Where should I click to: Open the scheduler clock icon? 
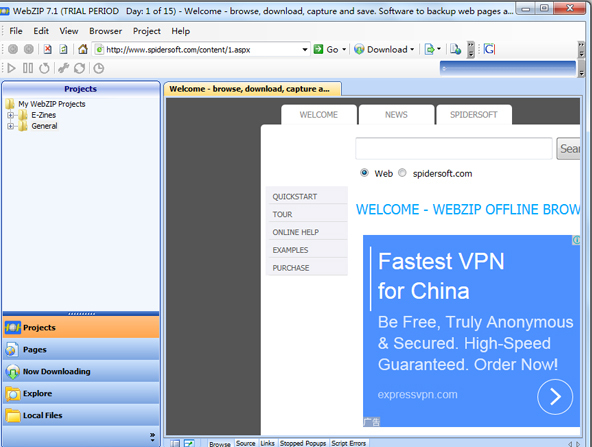[x=99, y=68]
